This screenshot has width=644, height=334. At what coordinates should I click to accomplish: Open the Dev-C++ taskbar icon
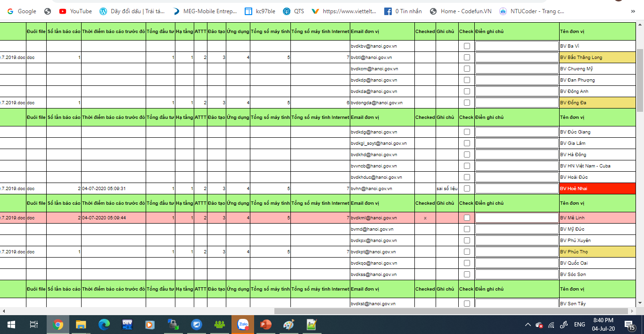point(127,325)
